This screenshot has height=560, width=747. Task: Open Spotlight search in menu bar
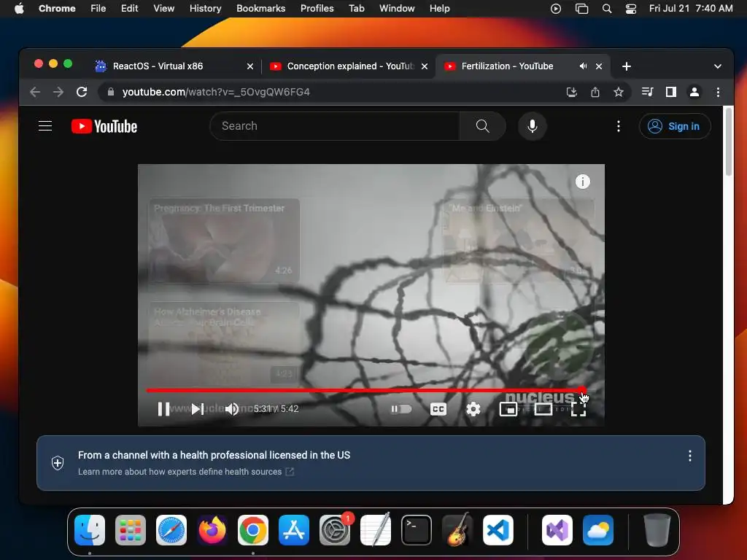point(606,9)
